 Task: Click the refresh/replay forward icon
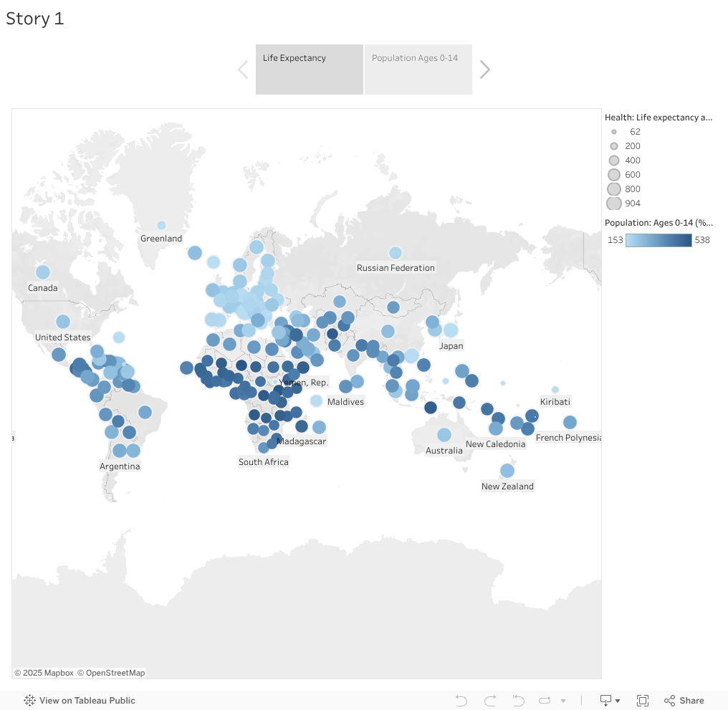tap(545, 700)
